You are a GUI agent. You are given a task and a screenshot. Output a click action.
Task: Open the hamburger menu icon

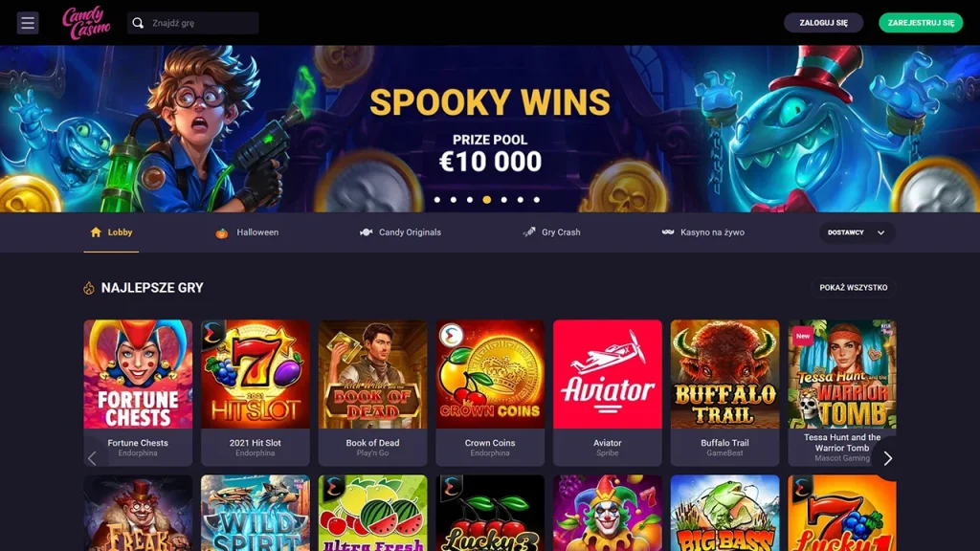[28, 23]
